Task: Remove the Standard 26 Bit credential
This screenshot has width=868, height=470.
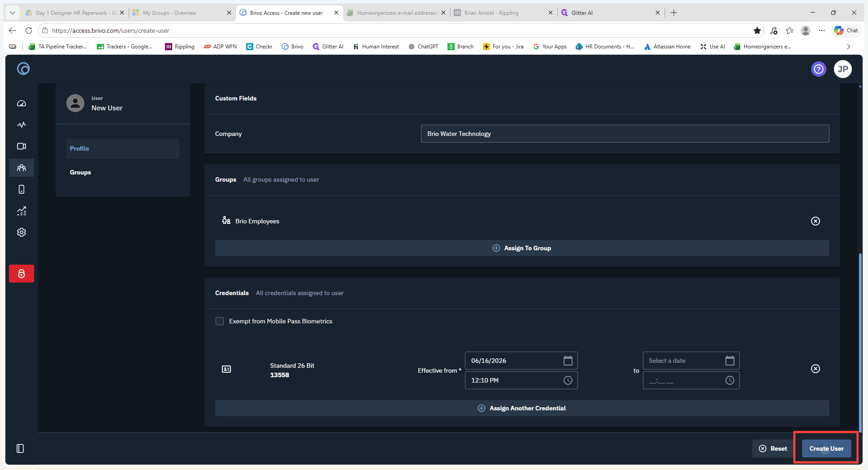Action: [816, 369]
